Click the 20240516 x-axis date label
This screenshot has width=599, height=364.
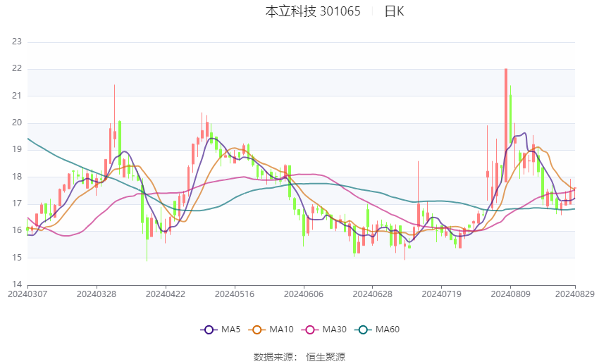pos(235,294)
